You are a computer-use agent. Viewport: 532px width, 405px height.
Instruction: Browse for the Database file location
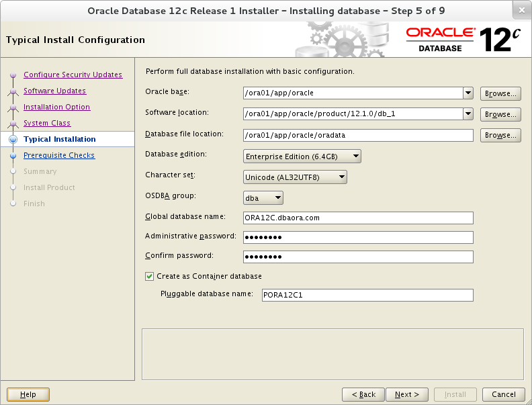[500, 136]
